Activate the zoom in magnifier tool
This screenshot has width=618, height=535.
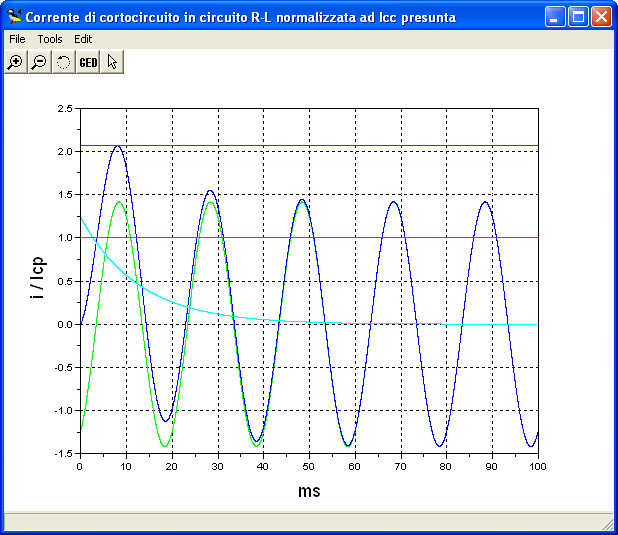pos(15,62)
